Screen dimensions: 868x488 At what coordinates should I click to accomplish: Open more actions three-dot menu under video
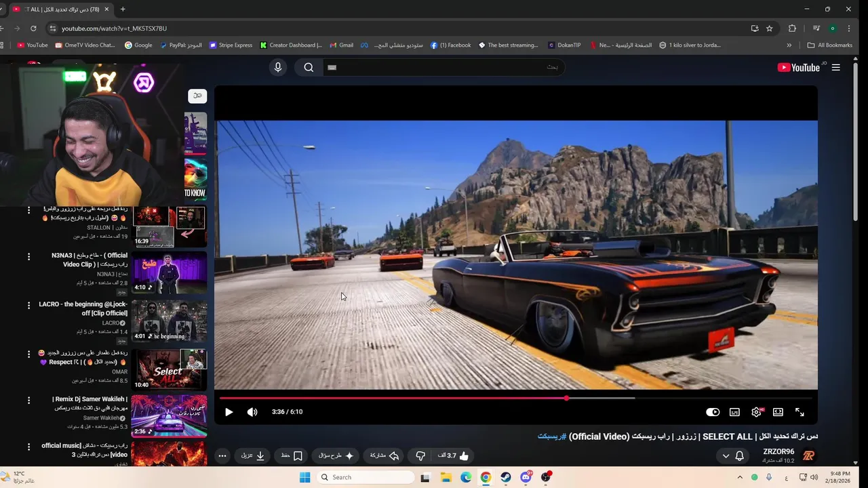pyautogui.click(x=222, y=456)
